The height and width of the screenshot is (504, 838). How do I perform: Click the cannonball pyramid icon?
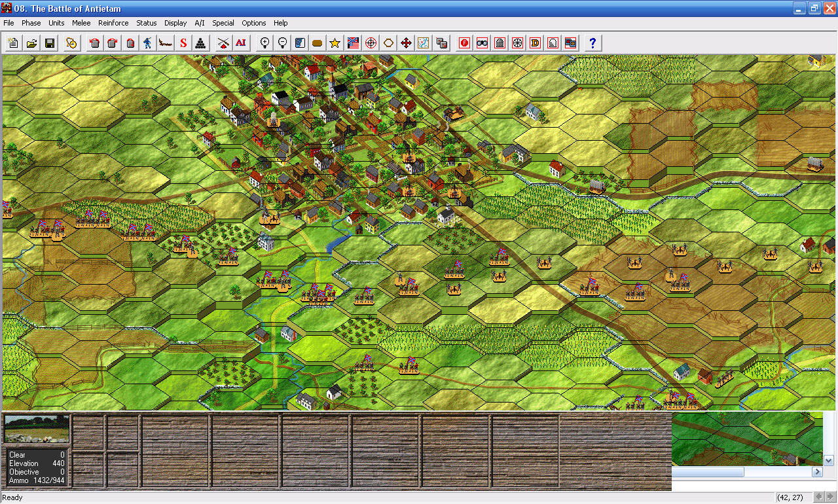point(201,43)
